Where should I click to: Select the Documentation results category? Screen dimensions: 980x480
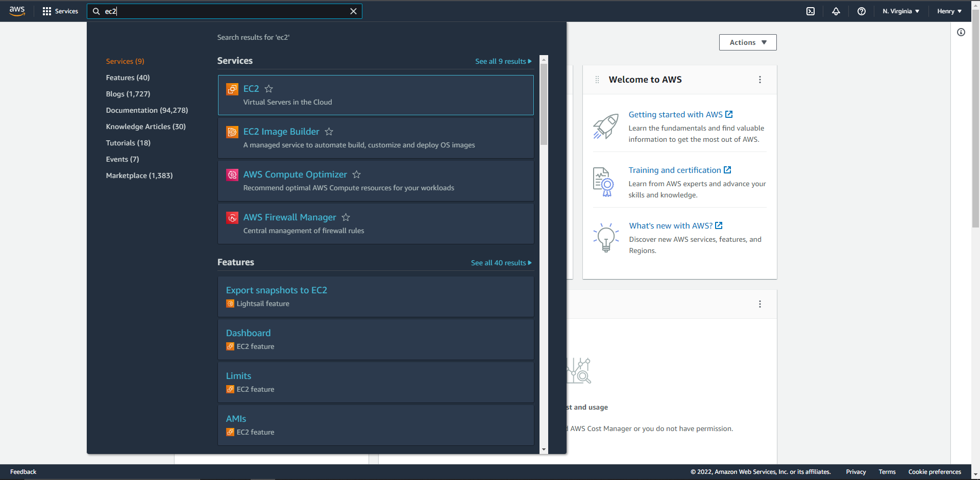pyautogui.click(x=147, y=110)
